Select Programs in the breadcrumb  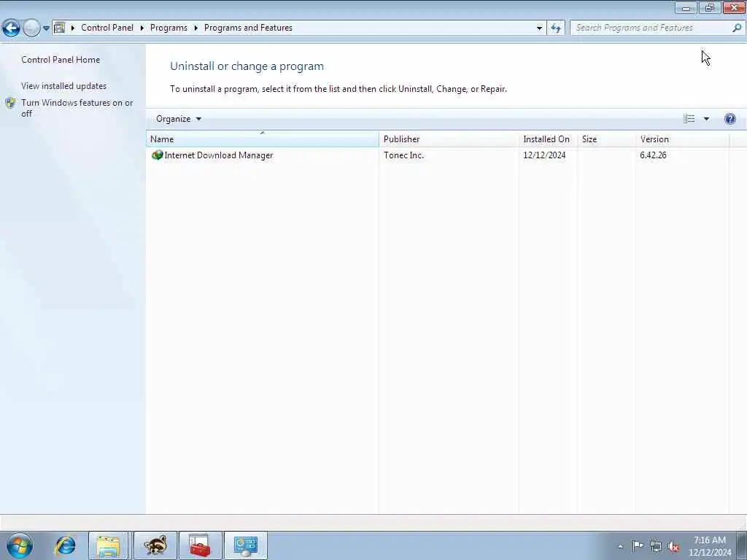coord(169,28)
